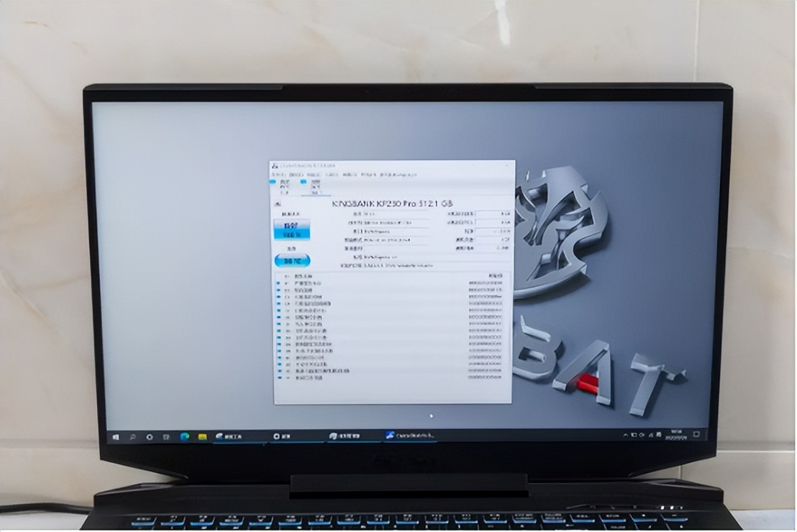The height and width of the screenshot is (532, 797).
Task: Click the blue health status button showing 100%
Action: [292, 230]
